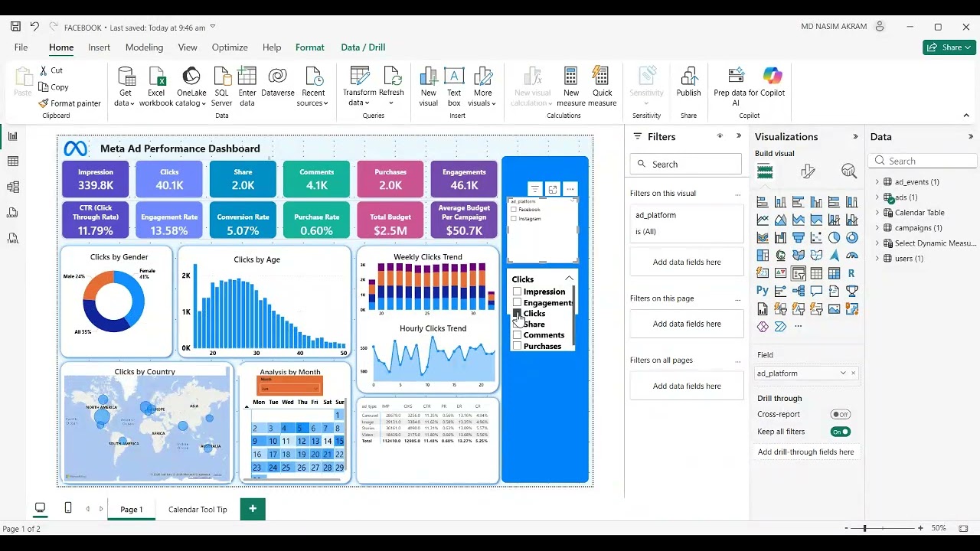Check the Purchases checkbox
Viewport: 980px width, 551px height.
(518, 346)
